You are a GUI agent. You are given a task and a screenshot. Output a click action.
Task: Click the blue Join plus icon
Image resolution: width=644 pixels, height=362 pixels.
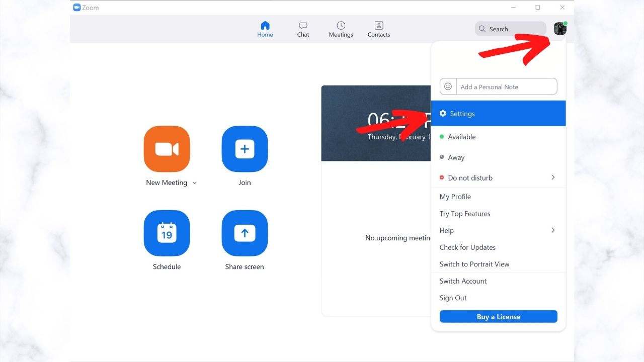245,149
